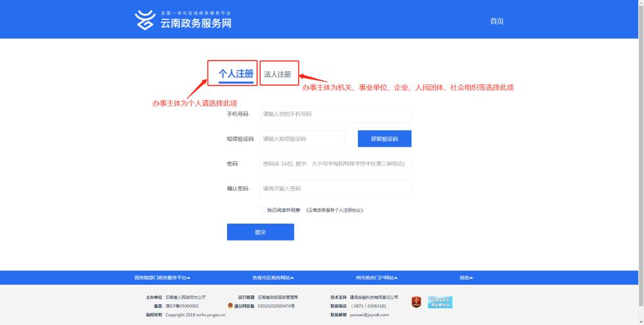Expand the 州市政府门户网站 footer list
644x325 pixels.
pos(376,278)
